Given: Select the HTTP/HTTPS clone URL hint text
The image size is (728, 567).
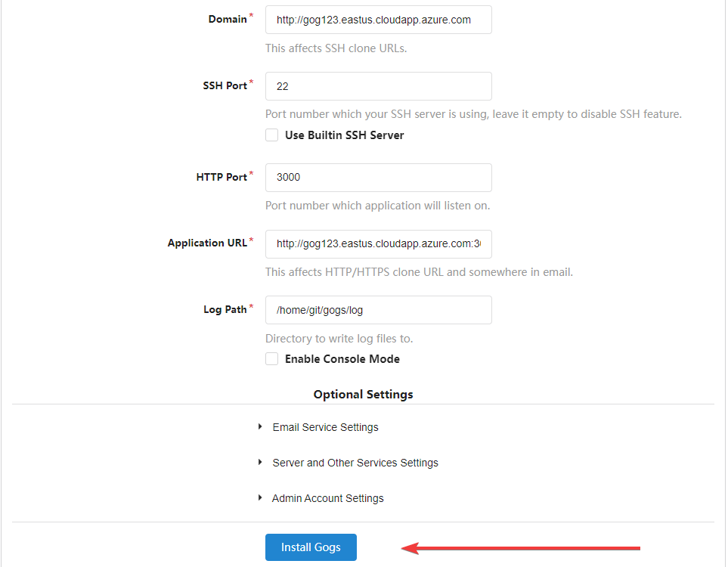Looking at the screenshot, I should coord(419,272).
